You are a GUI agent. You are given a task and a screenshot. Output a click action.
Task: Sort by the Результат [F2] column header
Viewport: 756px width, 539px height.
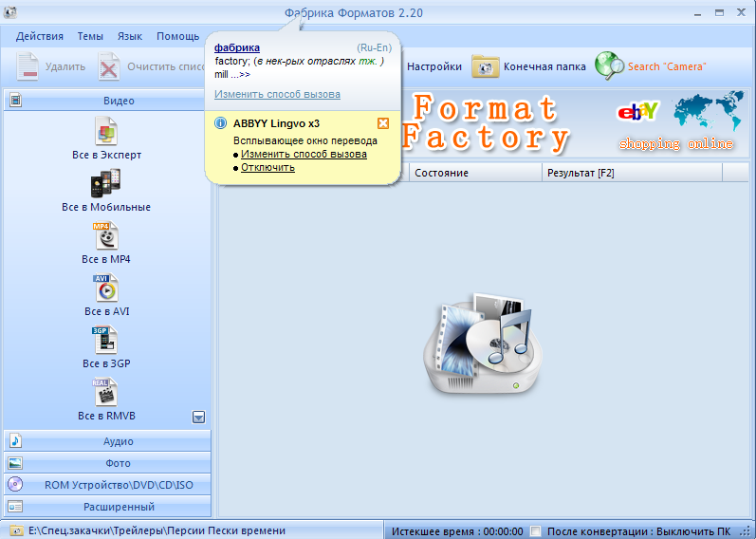[632, 173]
